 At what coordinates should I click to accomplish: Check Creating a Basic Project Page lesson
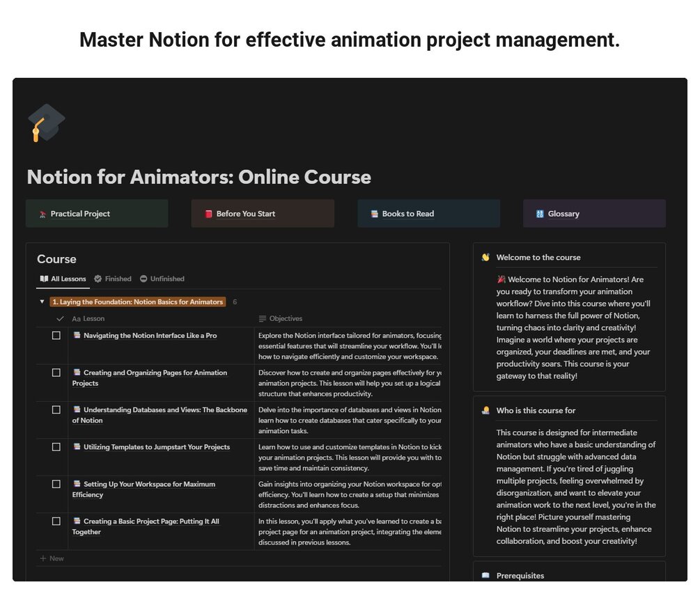tap(56, 522)
